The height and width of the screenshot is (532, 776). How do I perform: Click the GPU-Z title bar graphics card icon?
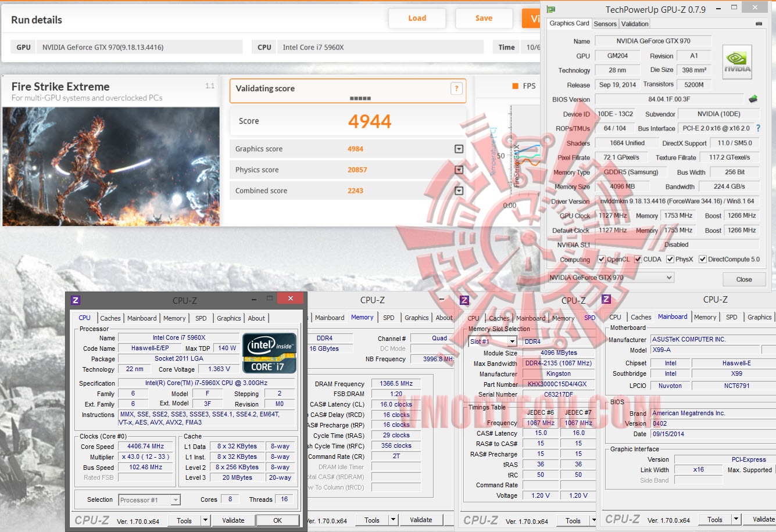tap(551, 9)
